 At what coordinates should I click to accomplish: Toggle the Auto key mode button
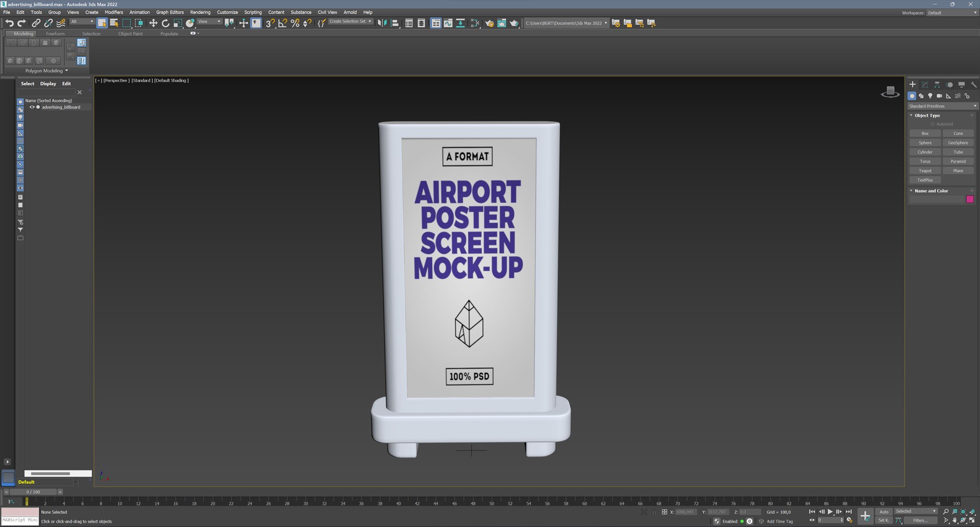(x=884, y=512)
